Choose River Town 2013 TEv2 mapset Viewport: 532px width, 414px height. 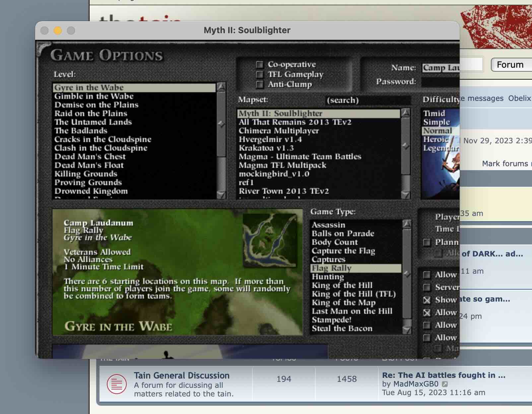pyautogui.click(x=319, y=191)
